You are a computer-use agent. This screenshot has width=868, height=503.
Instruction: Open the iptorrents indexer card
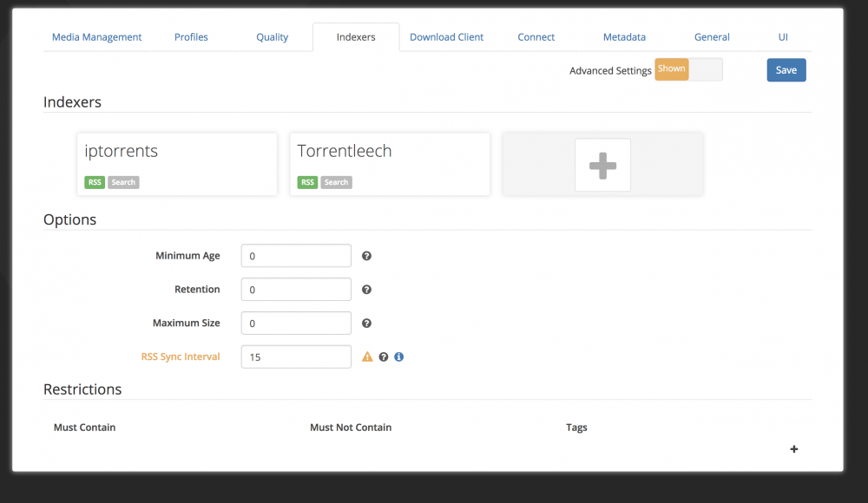pos(177,164)
